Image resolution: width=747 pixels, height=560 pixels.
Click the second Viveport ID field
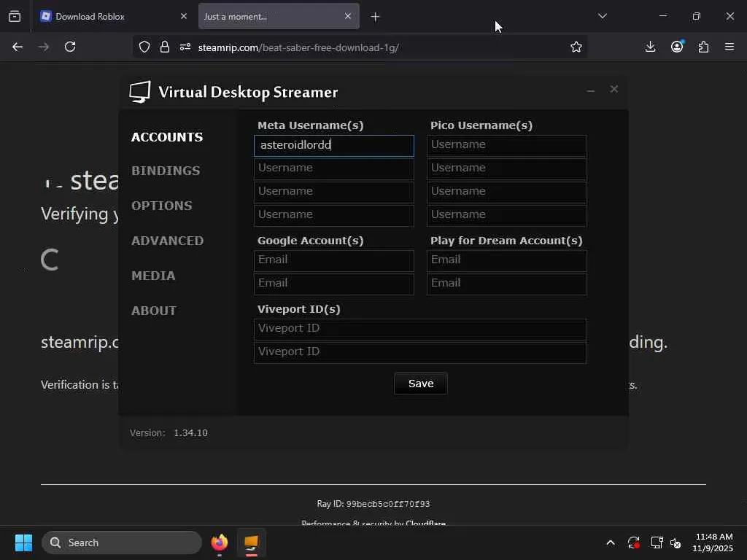[x=420, y=352]
